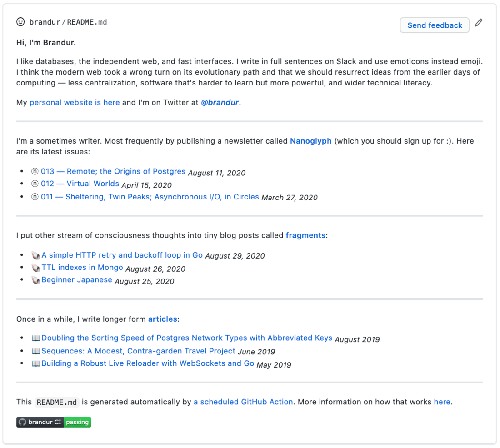The width and height of the screenshot is (500, 448).
Task: Click the book icon beside the Doubling Sorting Speed article
Action: point(36,338)
